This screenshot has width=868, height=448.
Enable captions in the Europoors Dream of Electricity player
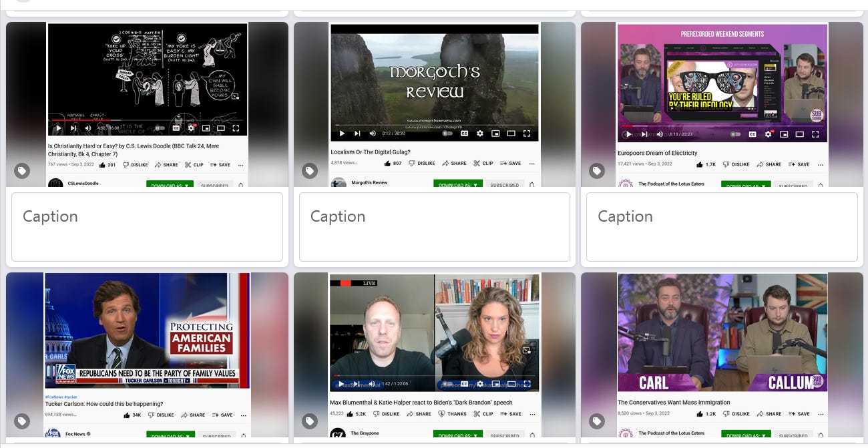click(x=752, y=134)
